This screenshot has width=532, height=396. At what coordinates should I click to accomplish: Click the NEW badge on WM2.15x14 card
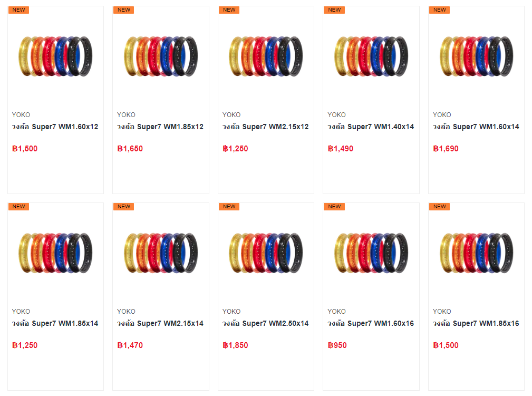[x=124, y=207]
